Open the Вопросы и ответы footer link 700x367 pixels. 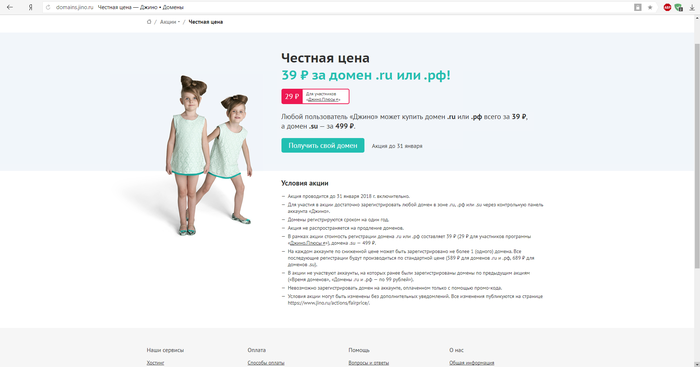pyautogui.click(x=369, y=363)
